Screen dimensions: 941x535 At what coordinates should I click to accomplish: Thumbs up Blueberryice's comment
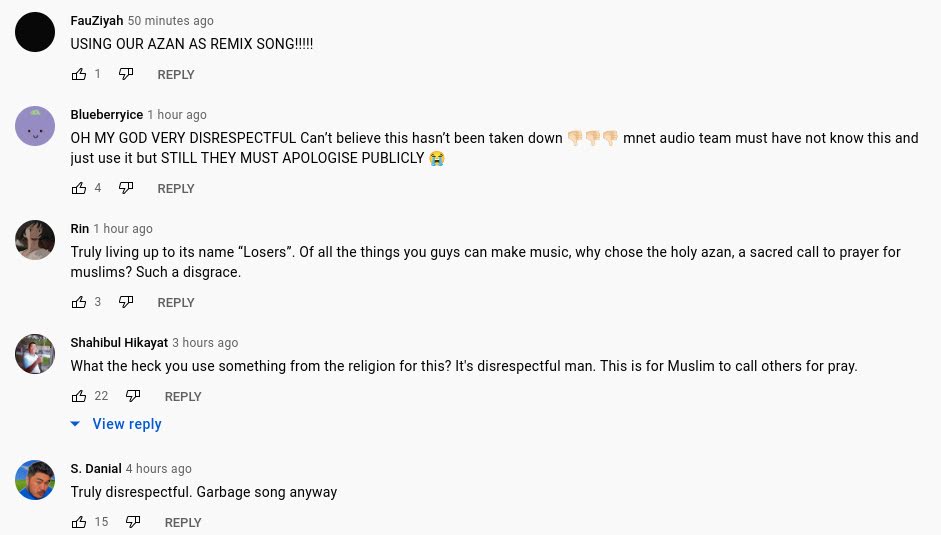(x=79, y=188)
